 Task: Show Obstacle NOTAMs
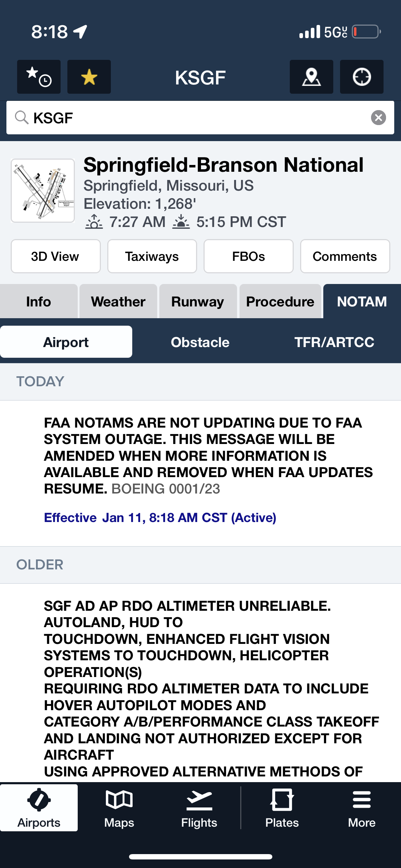tap(200, 342)
